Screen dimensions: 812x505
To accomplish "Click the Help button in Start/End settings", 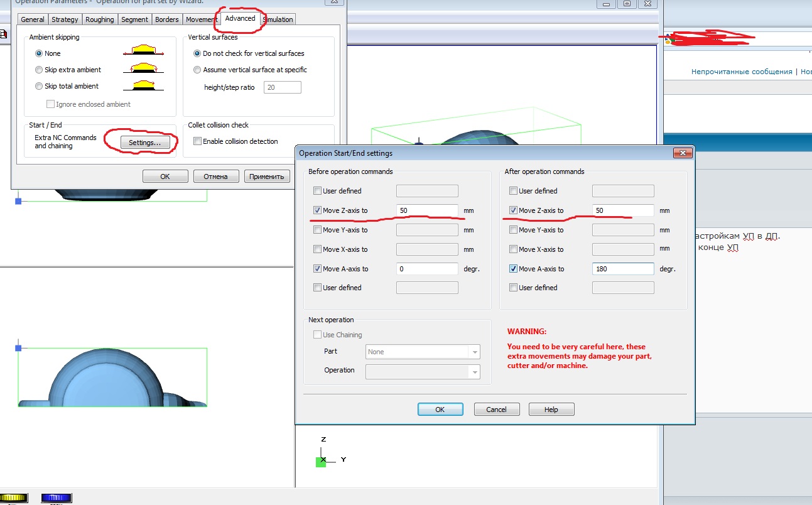I will click(x=551, y=410).
